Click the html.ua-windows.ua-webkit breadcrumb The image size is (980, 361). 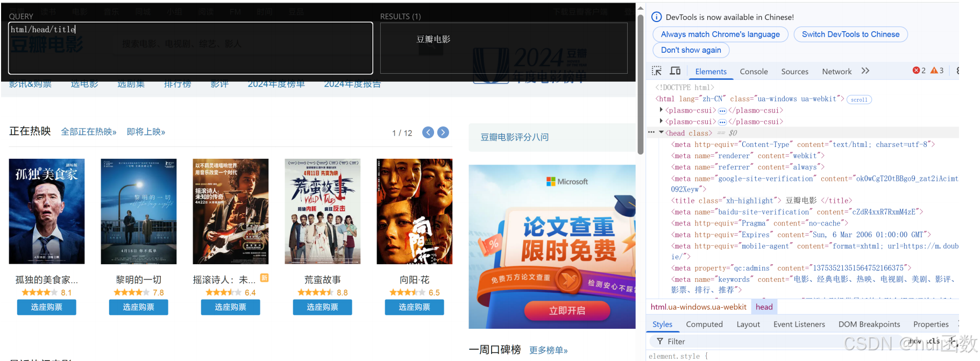[x=698, y=307]
